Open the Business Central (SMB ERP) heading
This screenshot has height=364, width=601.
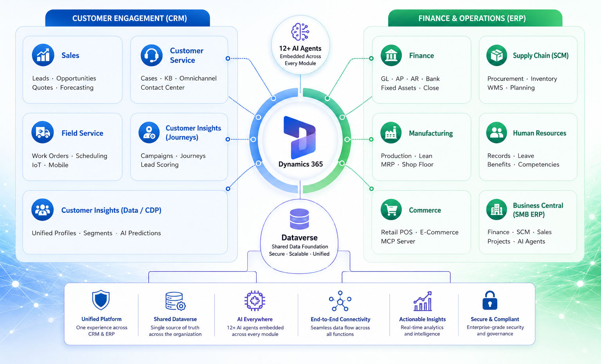tap(538, 210)
